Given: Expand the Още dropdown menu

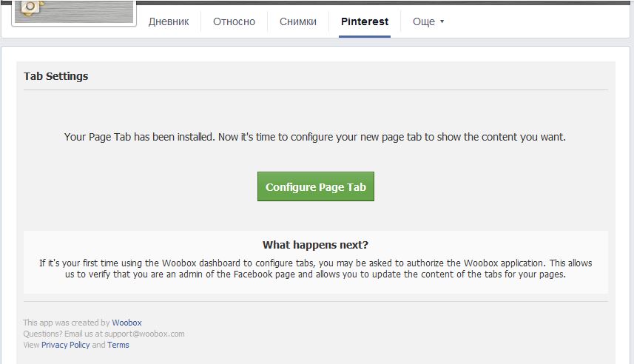Looking at the screenshot, I should point(428,21).
